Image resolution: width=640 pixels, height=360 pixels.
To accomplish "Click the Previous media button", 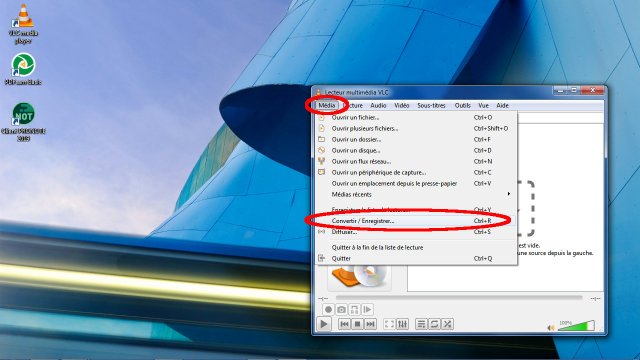I will (x=344, y=324).
